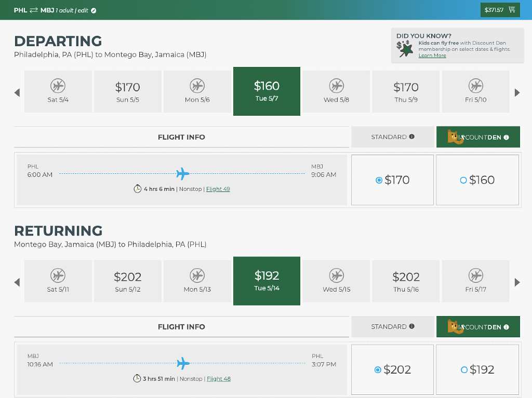Select the $170 standard fare radio button
The height and width of the screenshot is (398, 532).
point(379,180)
